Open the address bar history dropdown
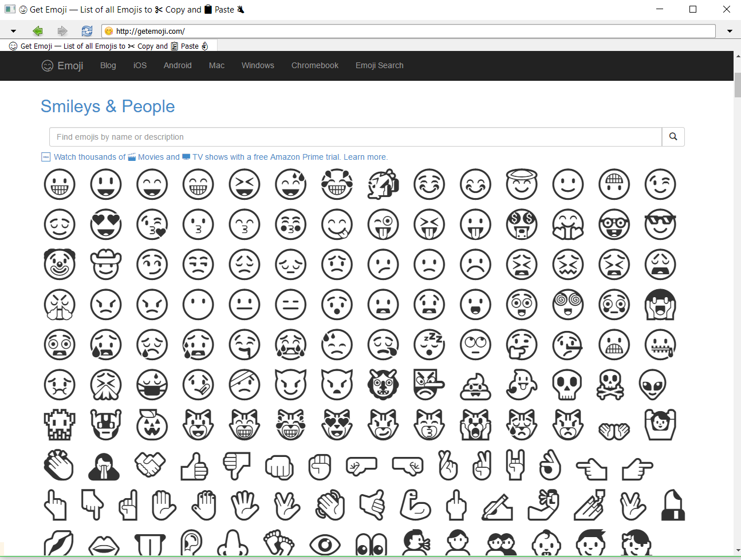Screen dimensions: 741x560 730,31
